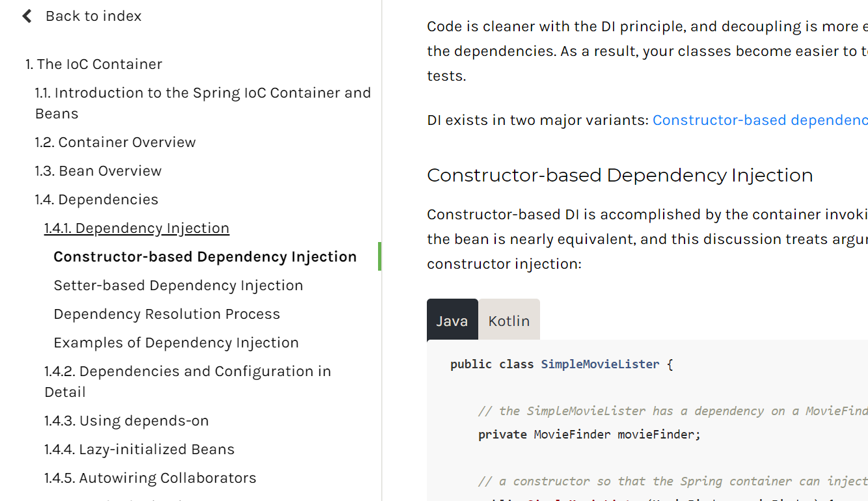
Task: Jump to Setter-based Dependency Injection
Action: tap(178, 286)
